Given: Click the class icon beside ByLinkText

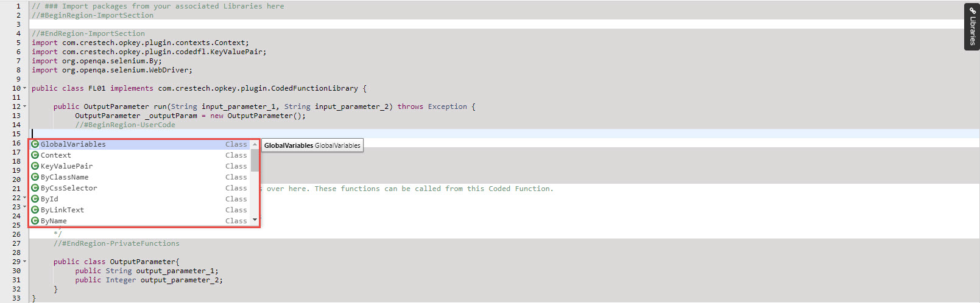Looking at the screenshot, I should point(35,210).
